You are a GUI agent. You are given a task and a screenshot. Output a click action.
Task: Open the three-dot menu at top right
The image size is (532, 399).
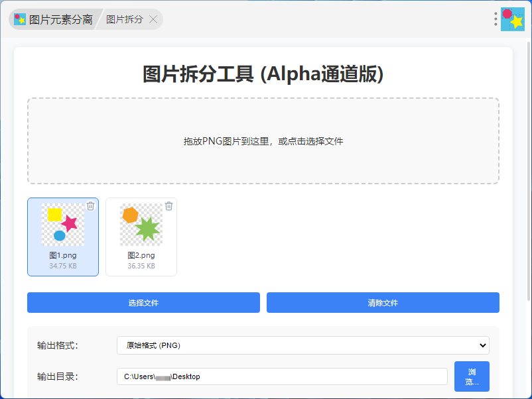point(496,19)
